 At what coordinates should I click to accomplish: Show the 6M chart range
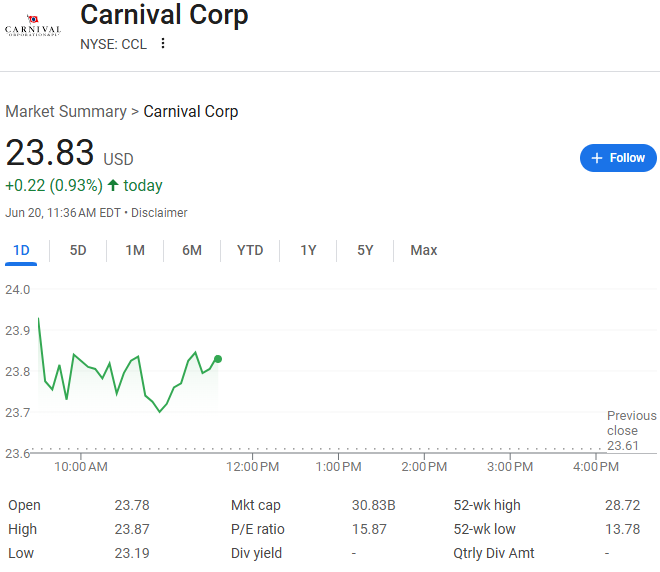pyautogui.click(x=192, y=250)
